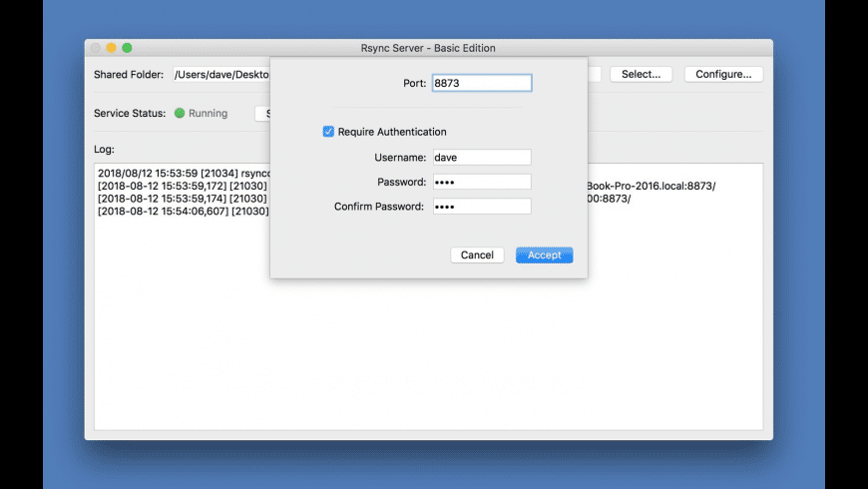Accept the port and authentication settings

tap(544, 254)
